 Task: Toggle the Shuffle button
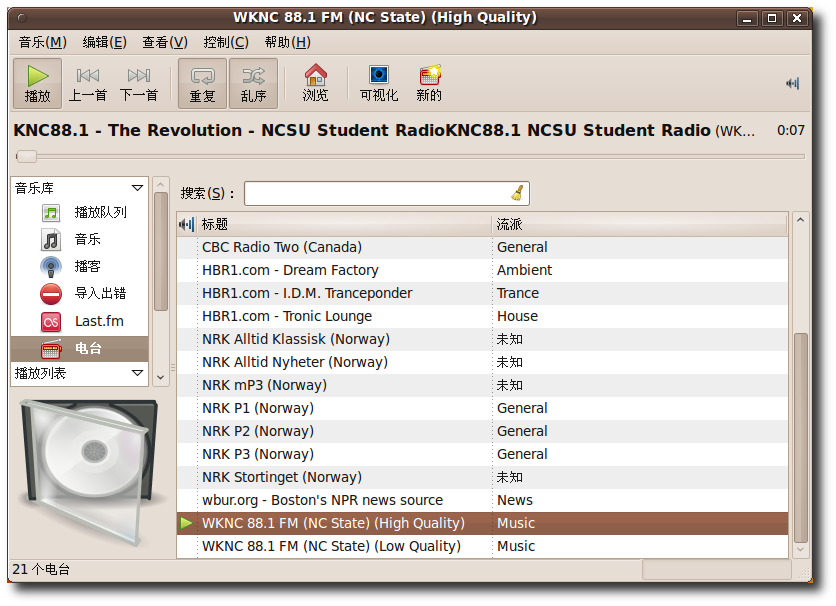click(x=253, y=83)
